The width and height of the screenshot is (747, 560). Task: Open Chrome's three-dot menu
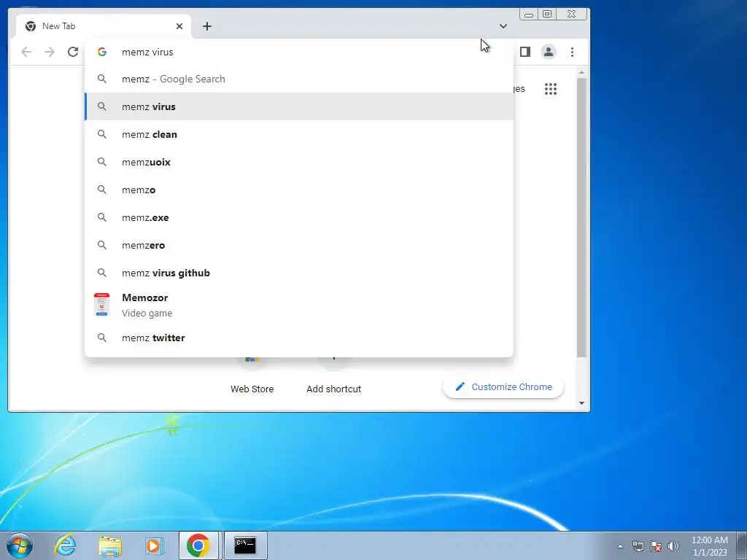click(572, 52)
